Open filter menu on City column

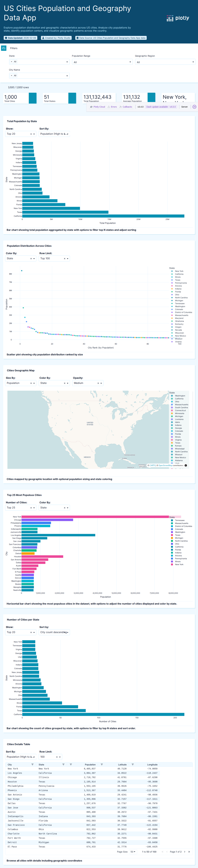32,765
